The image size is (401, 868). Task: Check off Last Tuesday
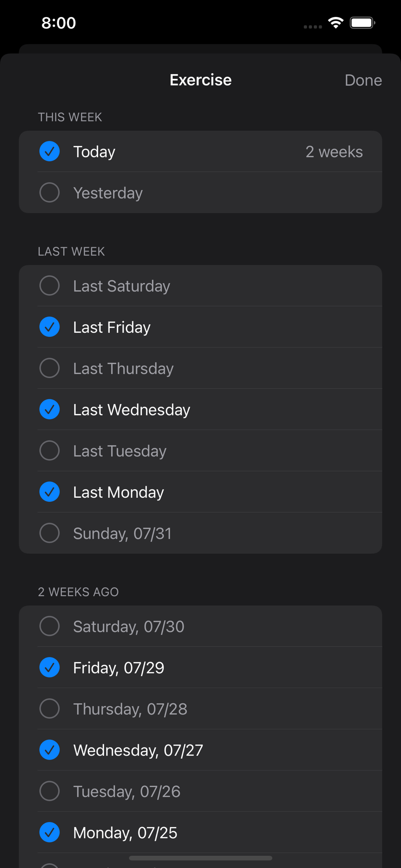(x=49, y=451)
